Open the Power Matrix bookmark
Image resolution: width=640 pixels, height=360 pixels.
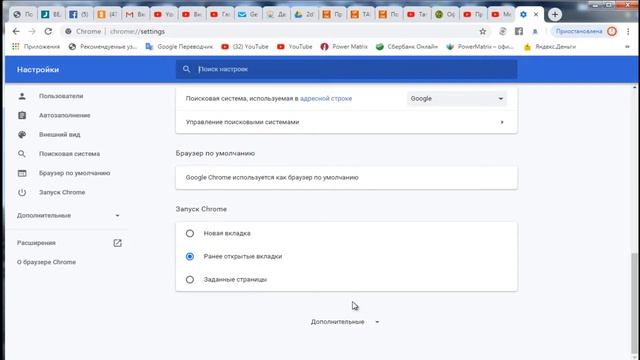coord(344,47)
